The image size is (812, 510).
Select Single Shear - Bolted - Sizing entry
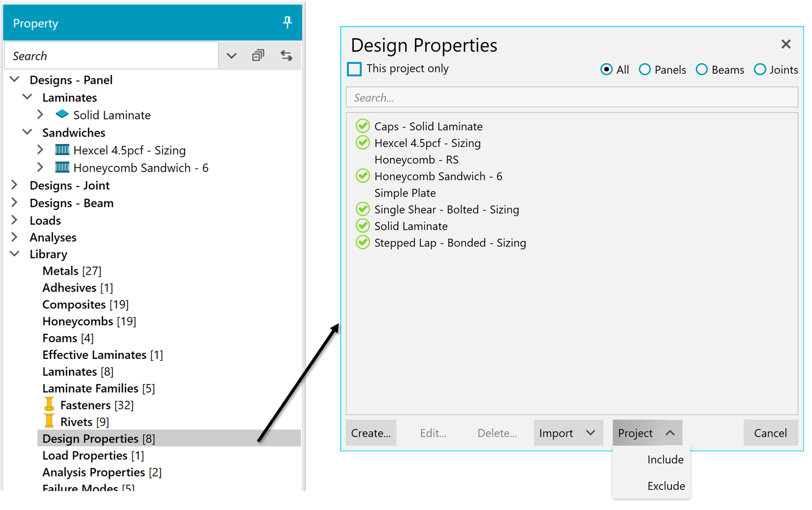click(446, 209)
